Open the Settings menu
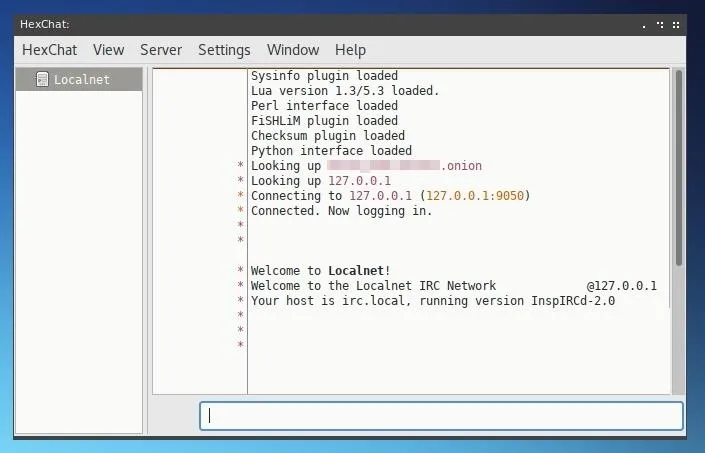This screenshot has height=453, width=705. 224,50
